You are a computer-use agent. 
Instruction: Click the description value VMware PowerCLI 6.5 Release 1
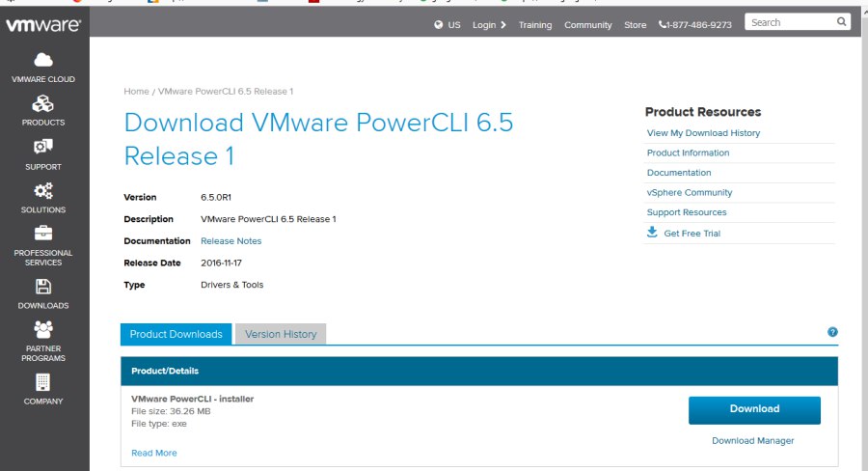(x=268, y=219)
